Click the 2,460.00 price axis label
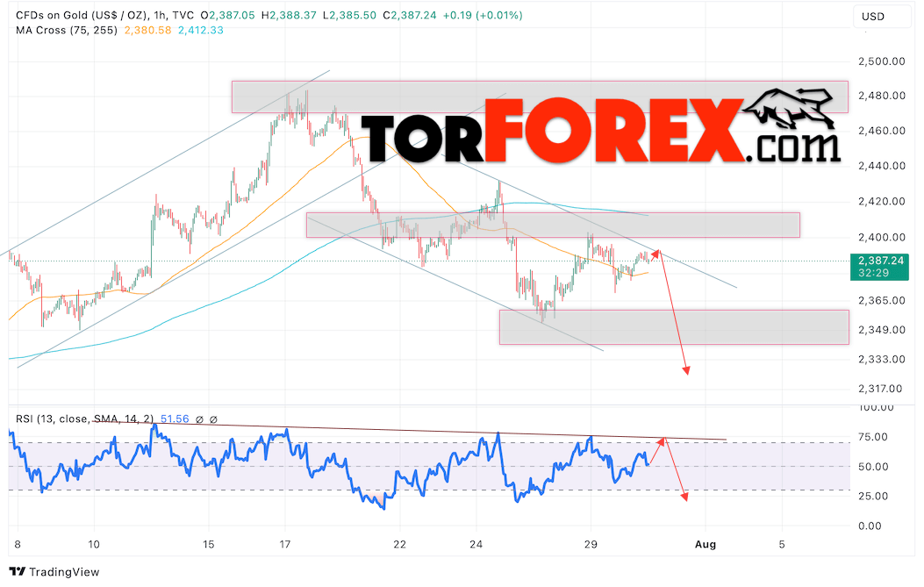Viewport: 924px width, 587px height. point(882,131)
